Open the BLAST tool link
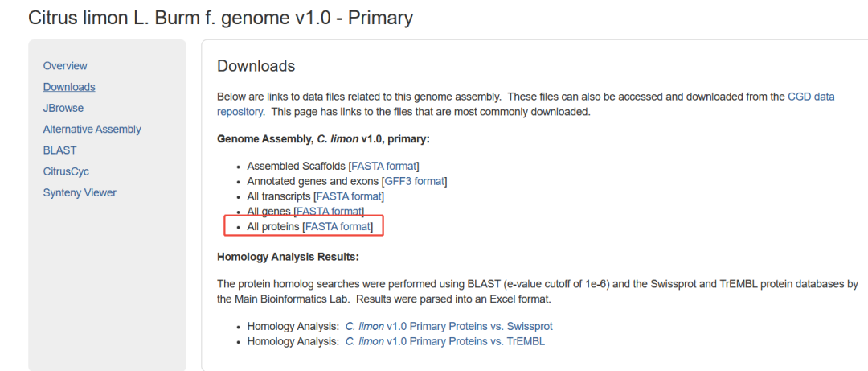The image size is (868, 371). tap(59, 150)
